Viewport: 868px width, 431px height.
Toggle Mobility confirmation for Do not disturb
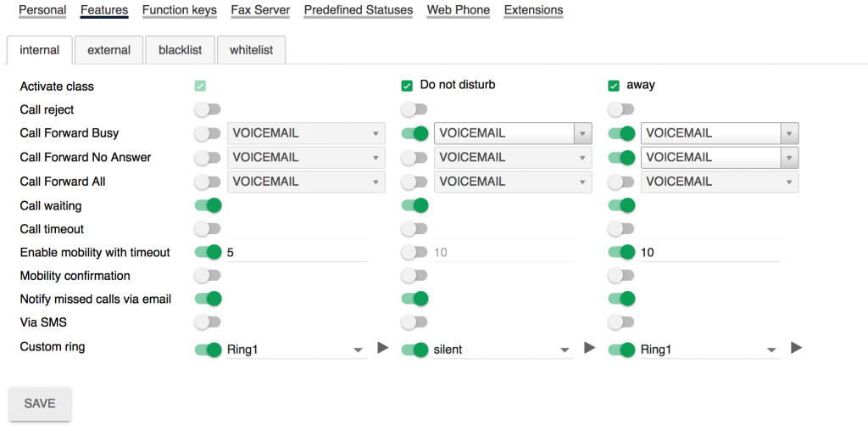[x=415, y=276]
